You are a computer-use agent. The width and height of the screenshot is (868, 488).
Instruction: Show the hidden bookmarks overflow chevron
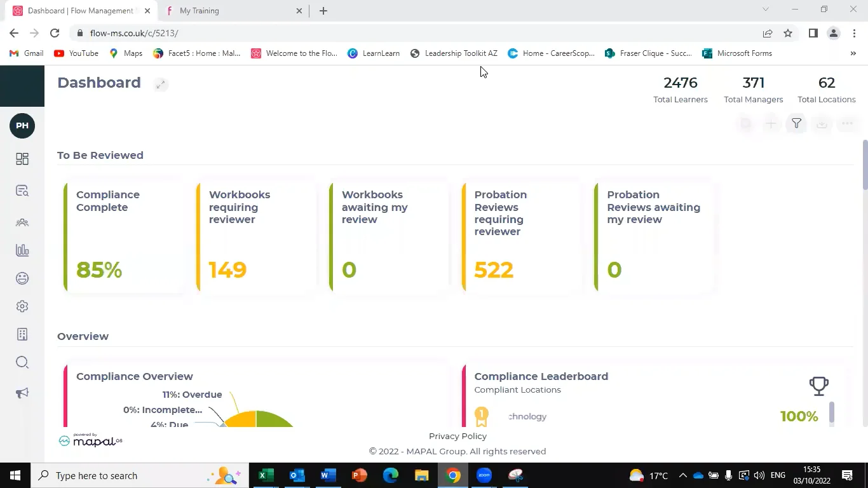pyautogui.click(x=853, y=53)
